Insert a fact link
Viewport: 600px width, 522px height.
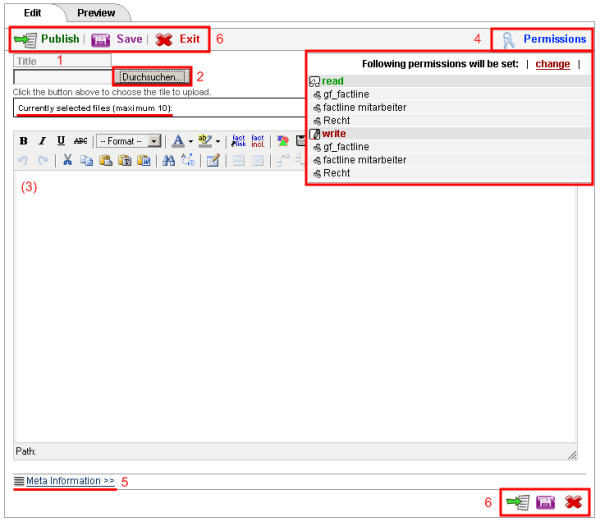(x=238, y=141)
